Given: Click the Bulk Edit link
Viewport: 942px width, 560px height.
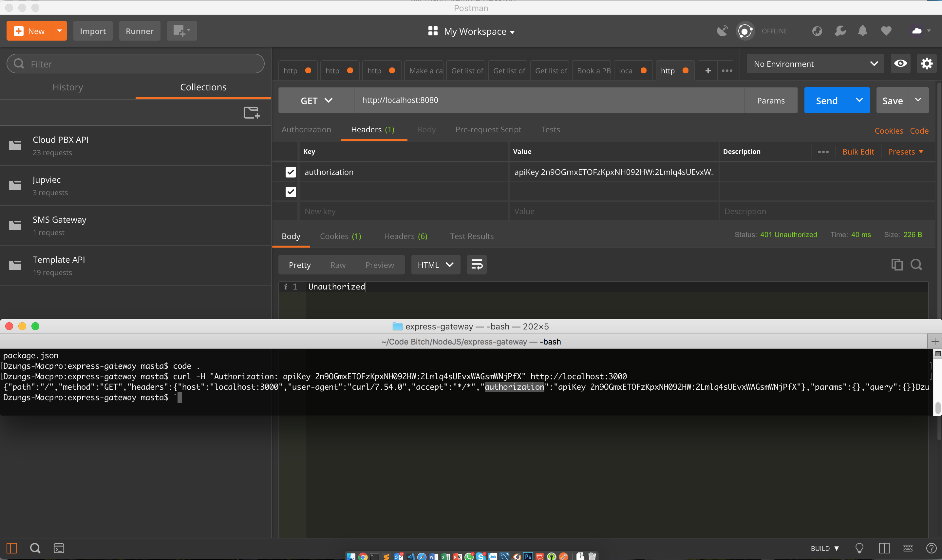Looking at the screenshot, I should (x=858, y=152).
